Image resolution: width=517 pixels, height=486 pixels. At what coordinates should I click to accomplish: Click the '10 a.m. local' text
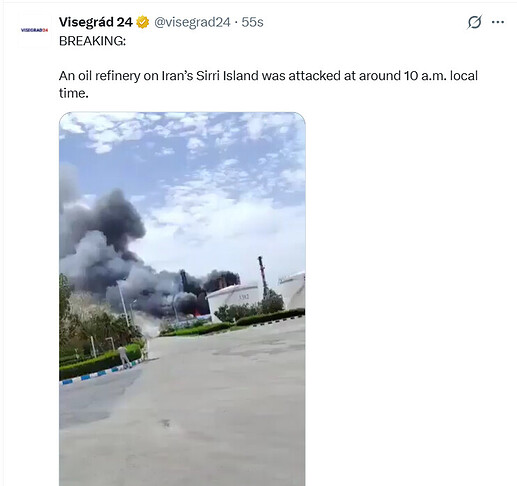coord(441,76)
